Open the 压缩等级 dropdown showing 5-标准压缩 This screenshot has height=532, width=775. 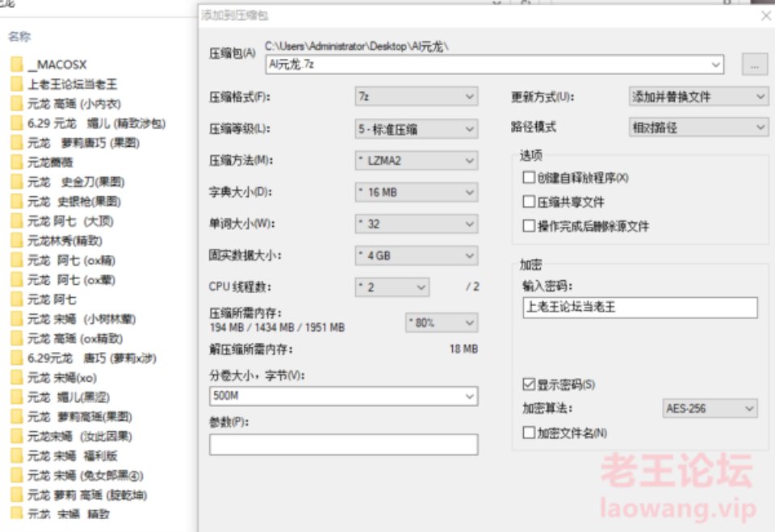417,129
